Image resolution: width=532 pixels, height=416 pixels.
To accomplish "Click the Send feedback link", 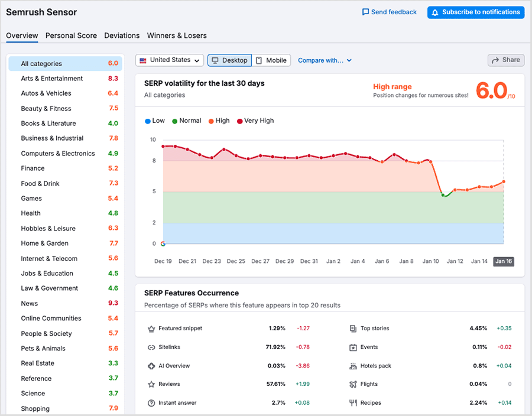I will pos(390,12).
